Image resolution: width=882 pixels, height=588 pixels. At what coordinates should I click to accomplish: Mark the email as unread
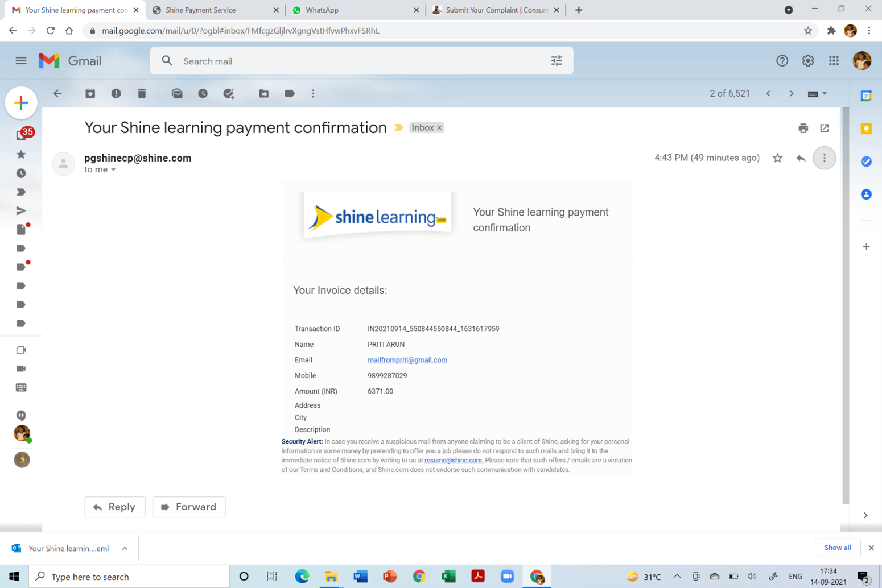pyautogui.click(x=177, y=94)
